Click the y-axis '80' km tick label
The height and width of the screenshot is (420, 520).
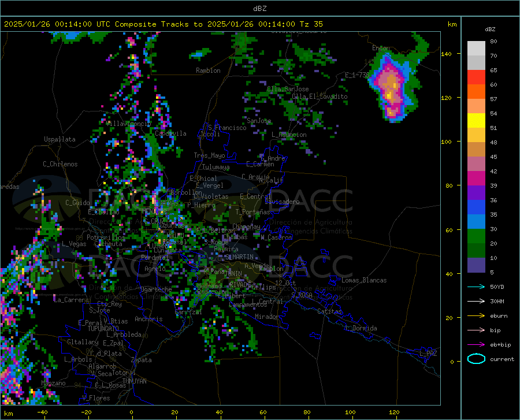point(449,185)
